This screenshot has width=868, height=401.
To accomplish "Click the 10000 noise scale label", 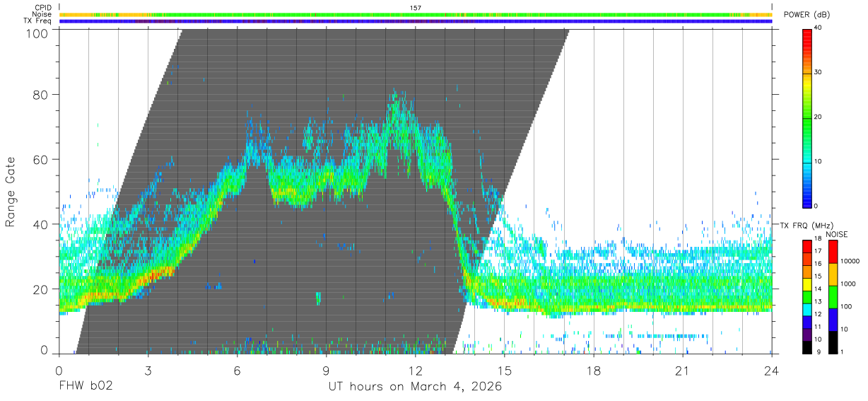I will tap(849, 261).
